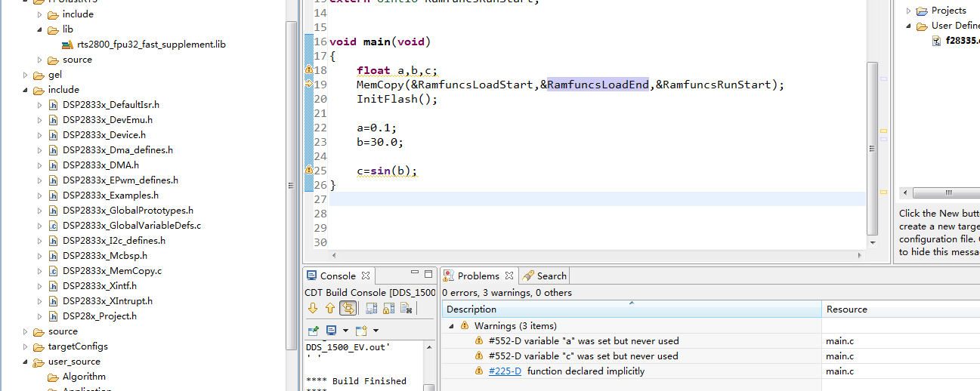The width and height of the screenshot is (980, 391).
Task: Click Console output vertical scrollbar up arrow
Action: 429,347
